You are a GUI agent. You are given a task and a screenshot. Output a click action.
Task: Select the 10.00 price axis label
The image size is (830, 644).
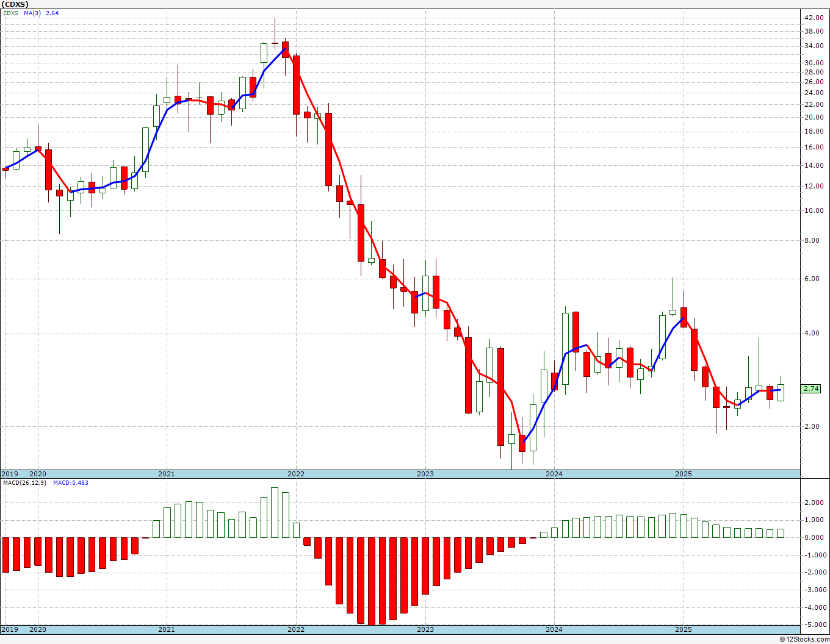(814, 211)
